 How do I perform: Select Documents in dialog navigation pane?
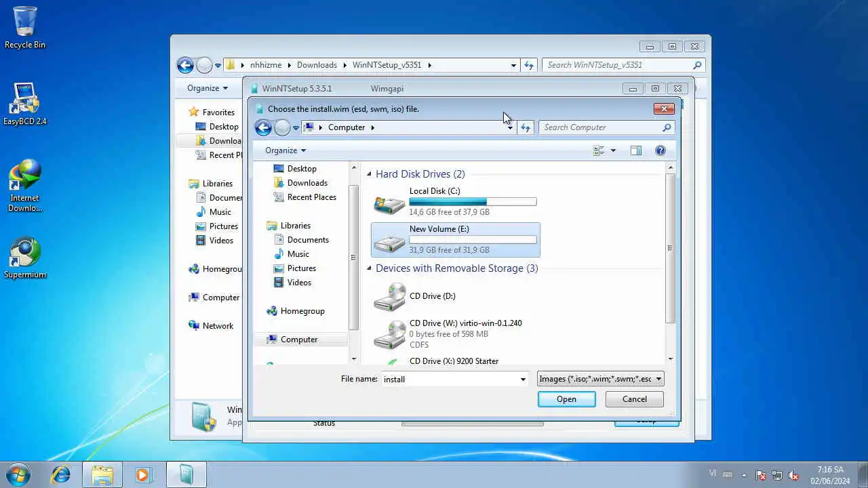308,240
